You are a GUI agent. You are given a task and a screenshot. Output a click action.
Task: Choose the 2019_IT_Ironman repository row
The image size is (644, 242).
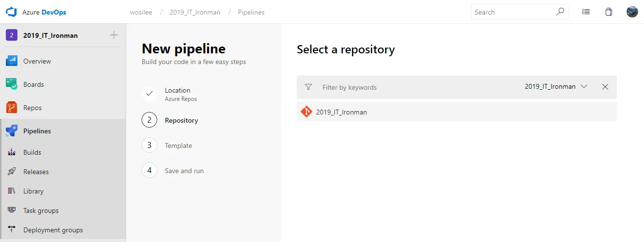(x=457, y=112)
